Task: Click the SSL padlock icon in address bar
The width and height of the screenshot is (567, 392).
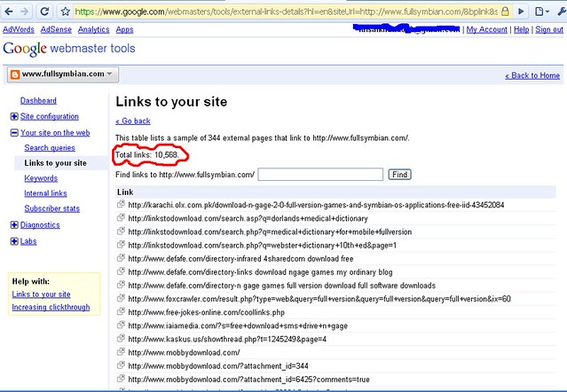Action: point(505,12)
